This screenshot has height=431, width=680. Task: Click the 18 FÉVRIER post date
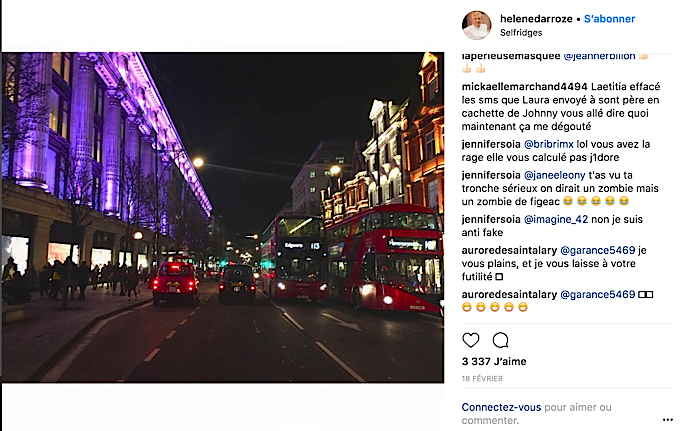point(483,380)
